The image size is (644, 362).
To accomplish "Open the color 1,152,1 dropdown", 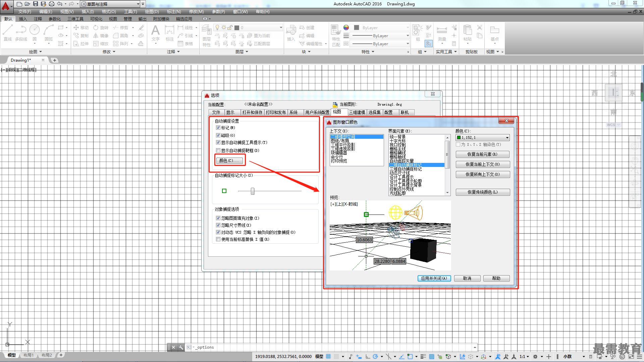I will coord(483,137).
